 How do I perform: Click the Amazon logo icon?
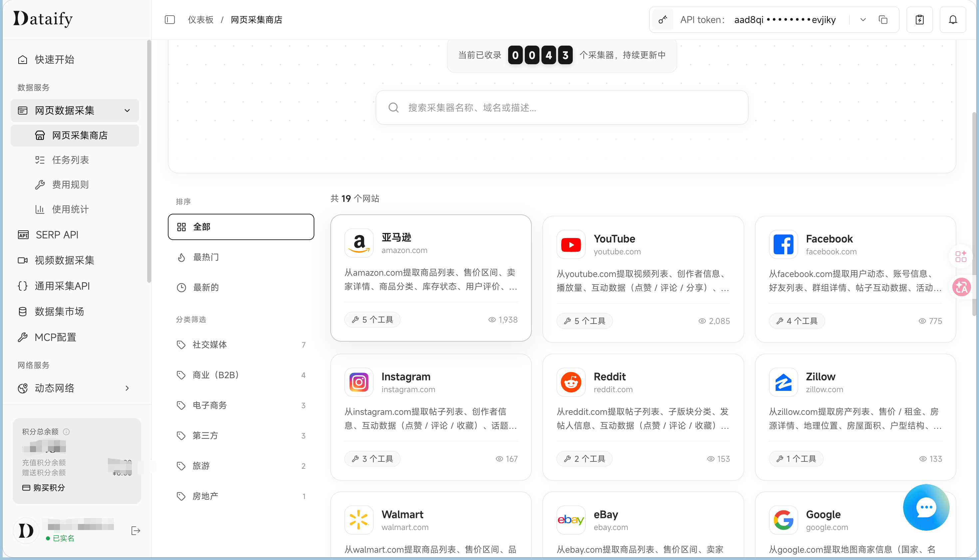(x=359, y=243)
